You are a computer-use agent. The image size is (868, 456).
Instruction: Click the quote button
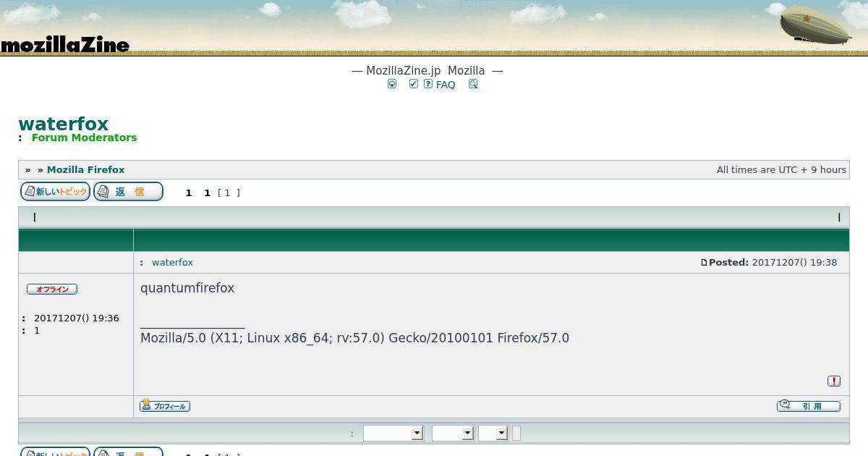click(809, 406)
